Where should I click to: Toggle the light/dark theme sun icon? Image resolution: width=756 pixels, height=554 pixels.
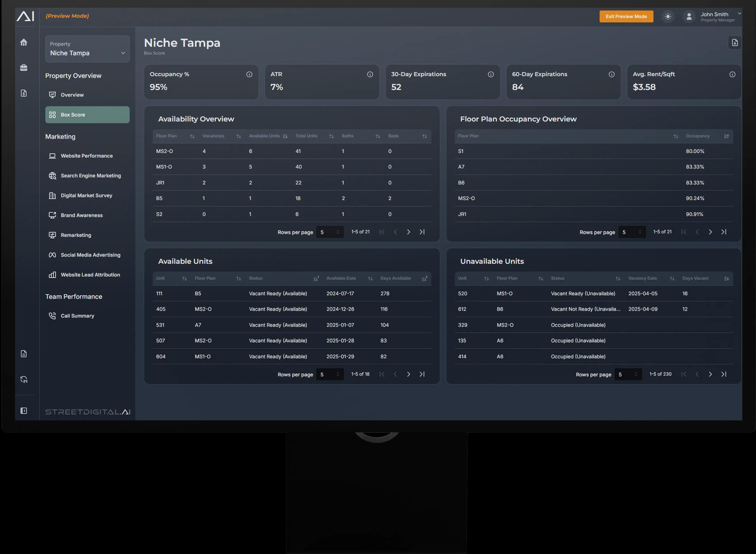(x=668, y=16)
